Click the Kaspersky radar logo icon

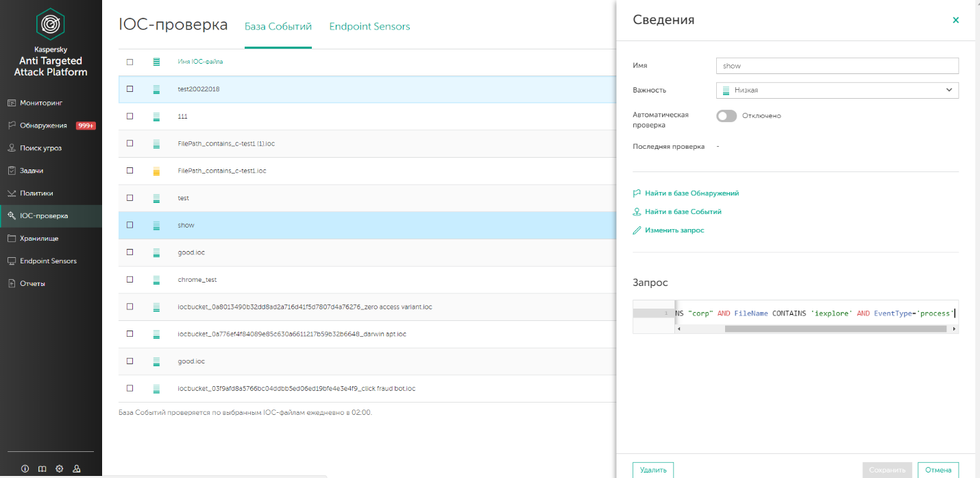pyautogui.click(x=51, y=25)
